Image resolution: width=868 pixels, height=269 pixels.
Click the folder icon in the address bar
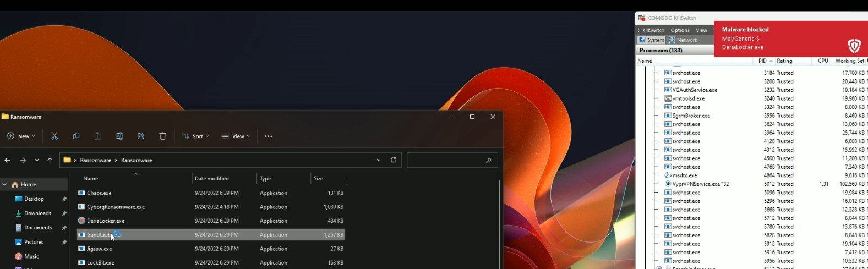pyautogui.click(x=67, y=160)
